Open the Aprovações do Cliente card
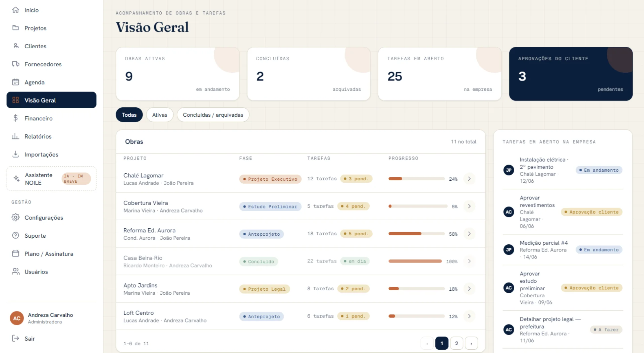The image size is (644, 353). pos(571,74)
